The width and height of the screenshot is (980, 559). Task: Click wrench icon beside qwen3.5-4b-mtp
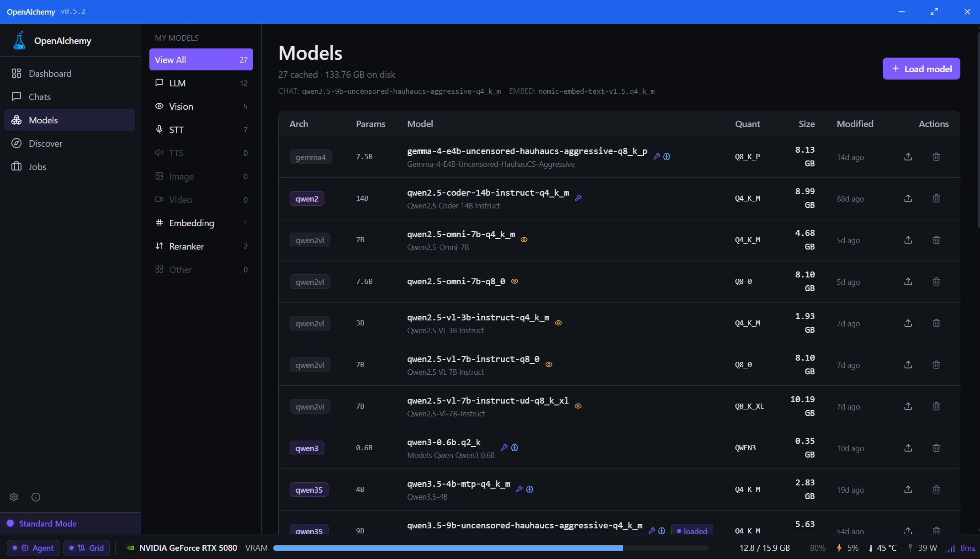click(x=519, y=489)
